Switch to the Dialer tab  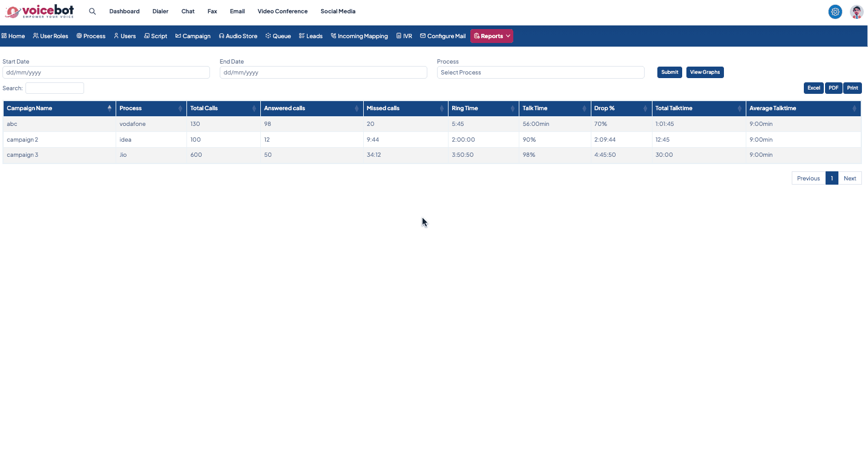pos(160,12)
